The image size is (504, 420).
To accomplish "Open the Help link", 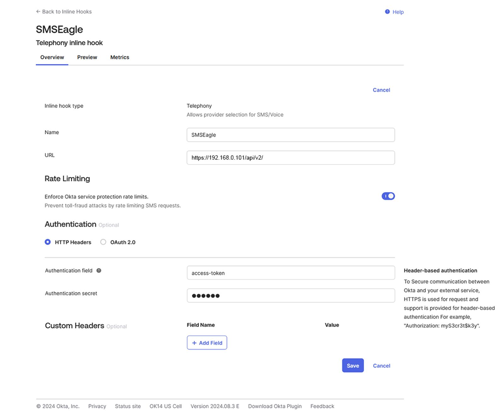I will pyautogui.click(x=398, y=12).
